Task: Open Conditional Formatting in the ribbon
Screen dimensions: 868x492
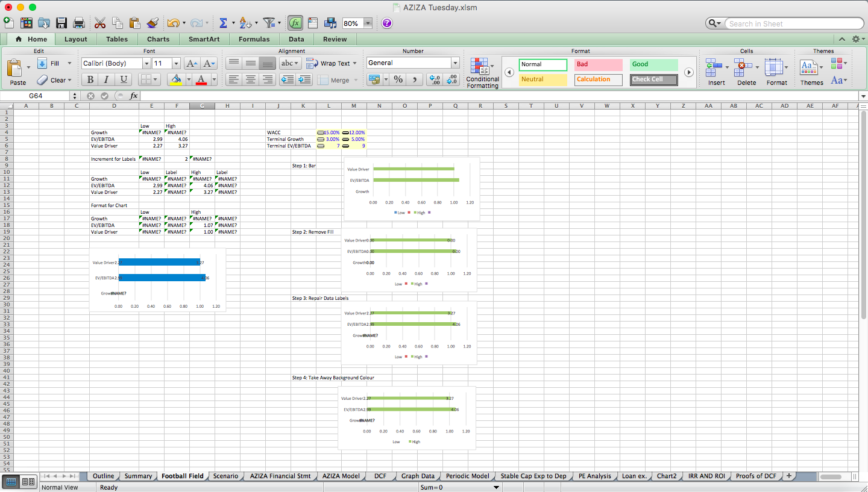Action: pyautogui.click(x=482, y=72)
